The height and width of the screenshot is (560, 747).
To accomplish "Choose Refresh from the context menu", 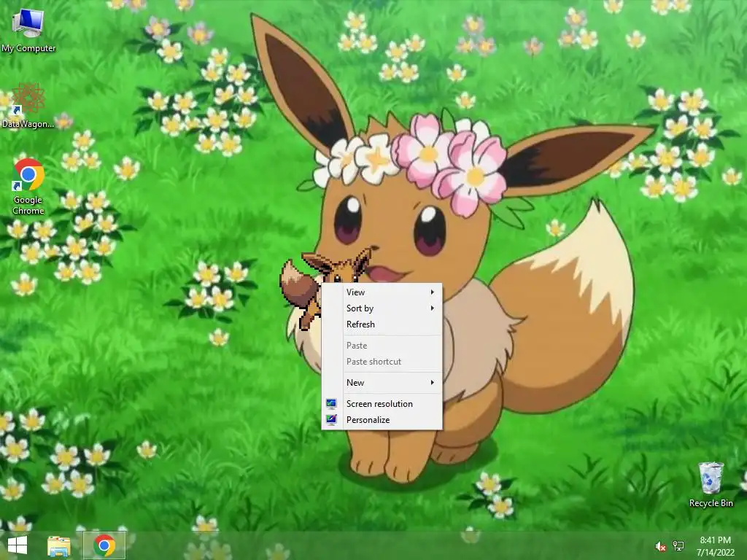I will pyautogui.click(x=382, y=324).
